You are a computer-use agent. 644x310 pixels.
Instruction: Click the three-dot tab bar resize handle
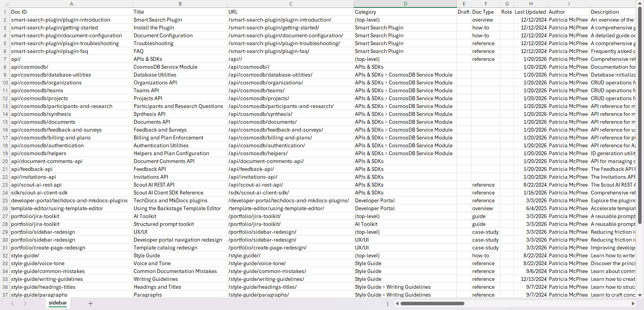(388, 304)
